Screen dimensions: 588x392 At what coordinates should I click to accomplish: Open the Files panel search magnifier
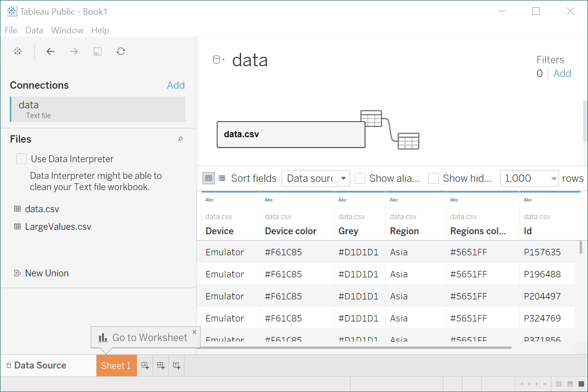tap(180, 139)
